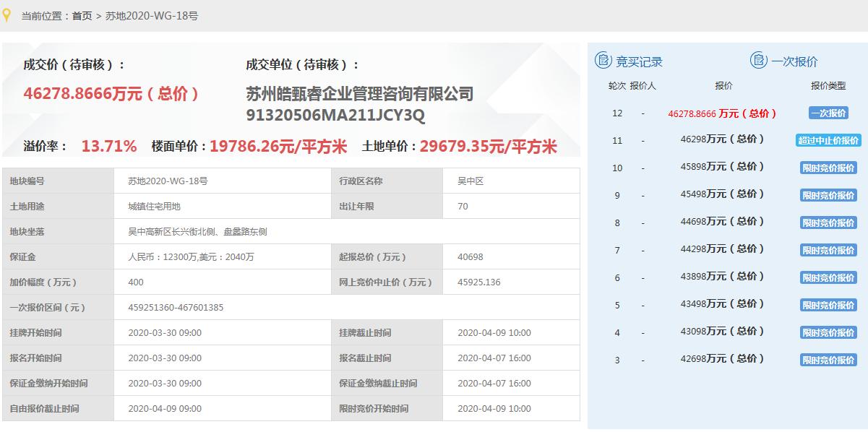Select listing end time 2020-04-09 10:00
Image resolution: width=868 pixels, height=432 pixels.
(494, 333)
